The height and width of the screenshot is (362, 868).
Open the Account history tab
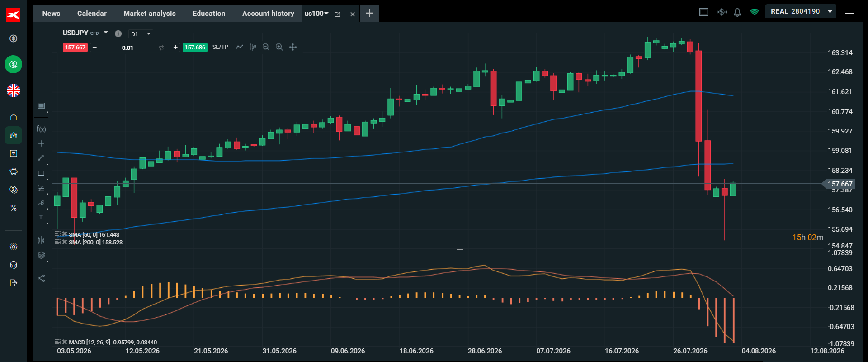point(268,14)
